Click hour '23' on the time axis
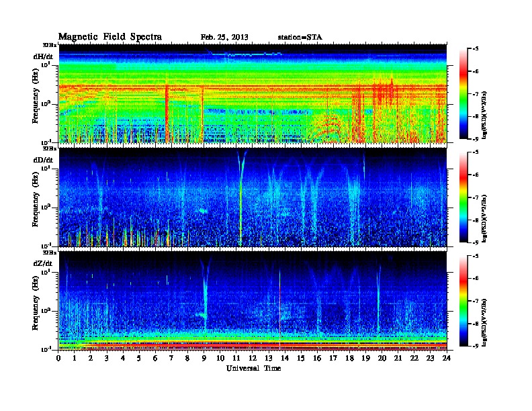Image resolution: width=532 pixels, height=411 pixels. click(x=430, y=358)
